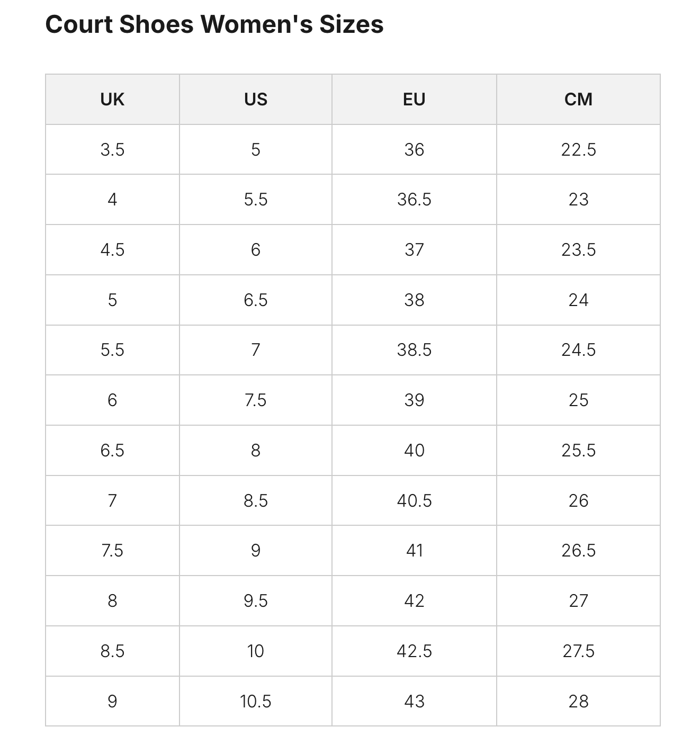Click US size 10.5 cell

[x=256, y=701]
